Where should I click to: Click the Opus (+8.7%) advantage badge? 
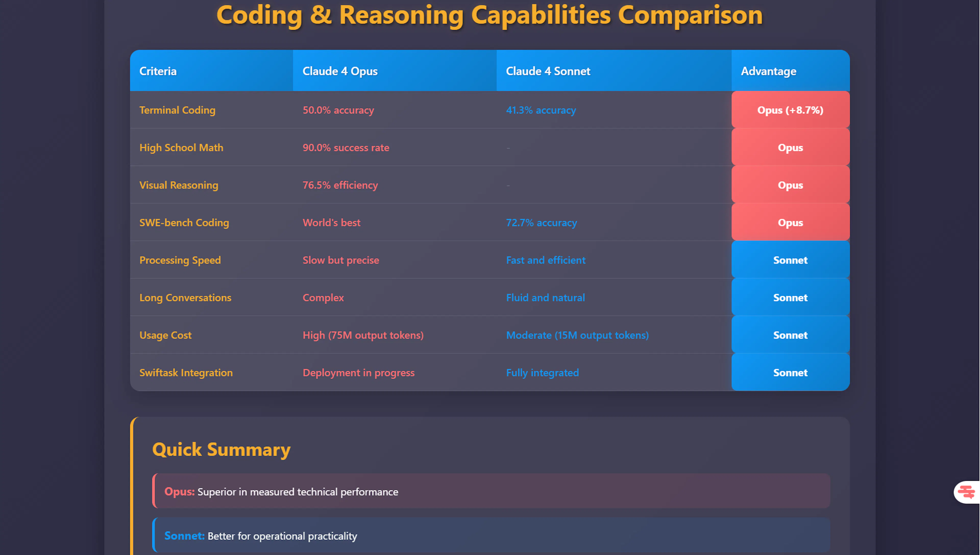click(x=790, y=110)
